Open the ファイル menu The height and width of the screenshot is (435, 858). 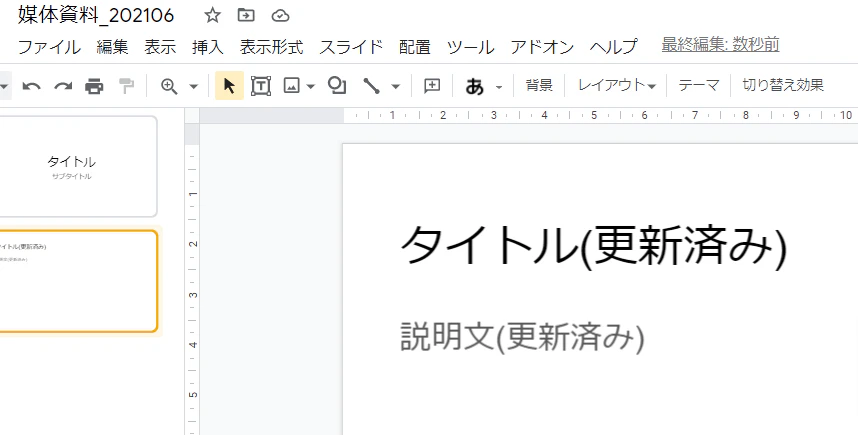(50, 47)
